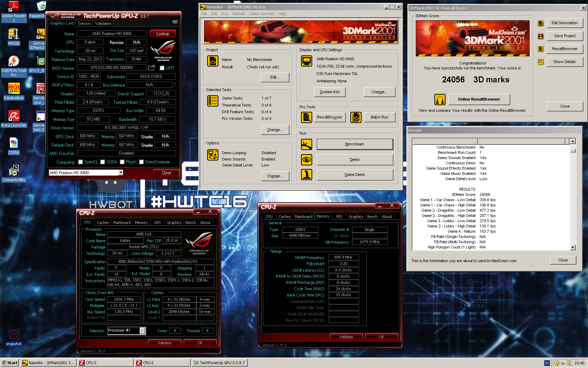This screenshot has height=368, width=588.
Task: Toggle the DirectCompute checkbox
Action: coord(141,162)
